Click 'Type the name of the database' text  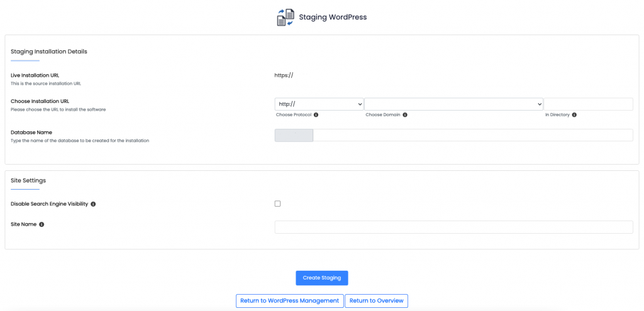pos(80,141)
